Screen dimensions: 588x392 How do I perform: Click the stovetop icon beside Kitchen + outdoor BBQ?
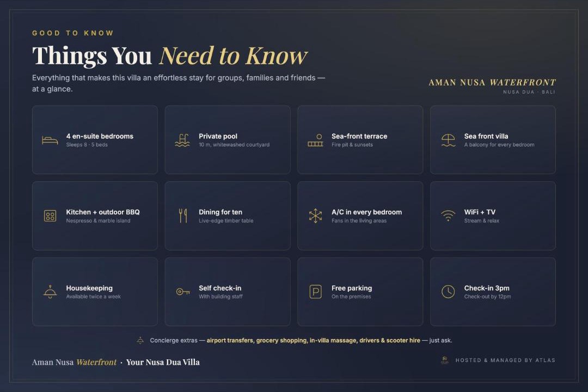(x=50, y=216)
